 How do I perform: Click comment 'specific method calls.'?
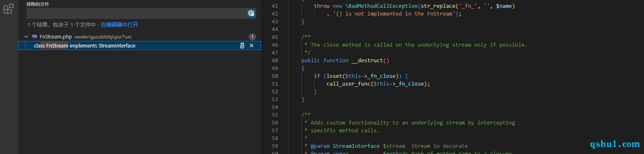point(345,131)
